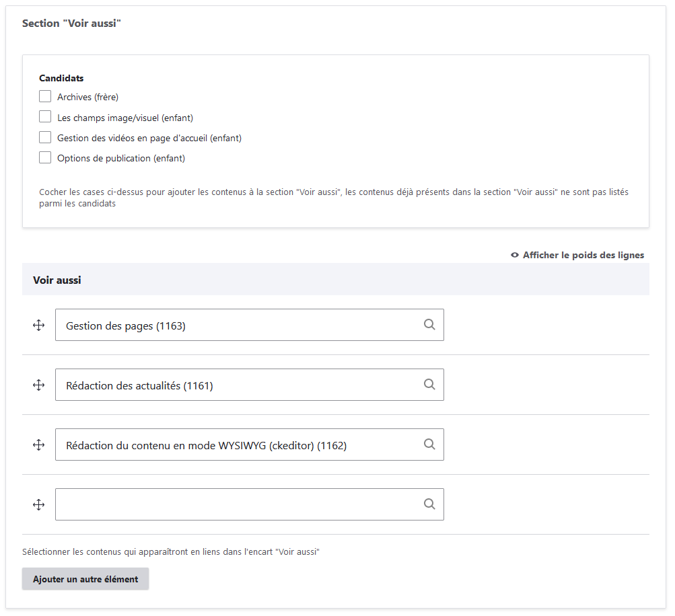The width and height of the screenshot is (675, 616).
Task: Enable Gestion des vidéos en page d'accueil
Action: pos(45,138)
